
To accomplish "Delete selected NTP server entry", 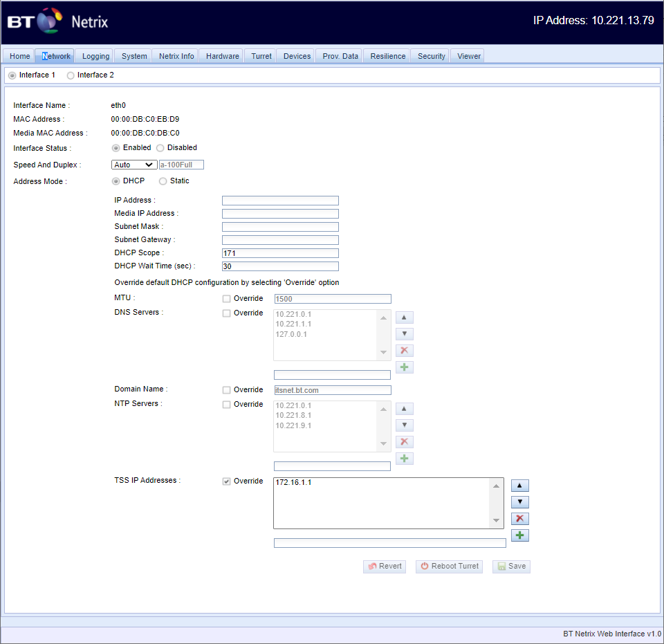I will click(405, 442).
